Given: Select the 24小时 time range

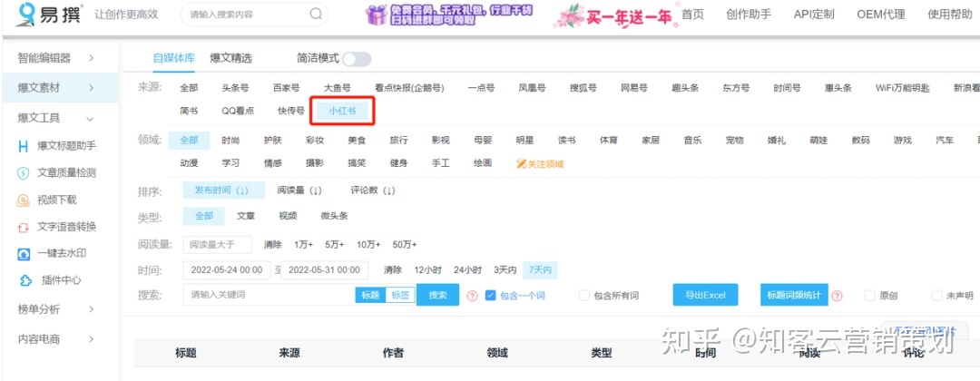Looking at the screenshot, I should [467, 270].
